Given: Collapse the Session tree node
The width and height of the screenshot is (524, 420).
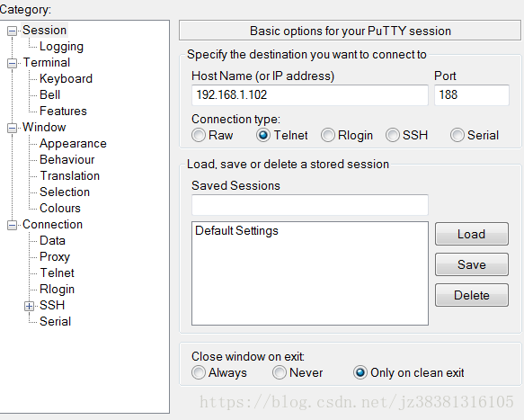Looking at the screenshot, I should pyautogui.click(x=12, y=31).
